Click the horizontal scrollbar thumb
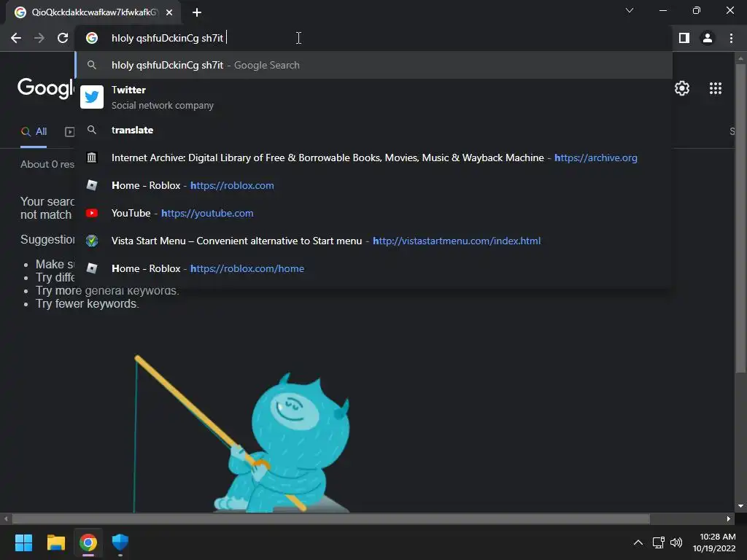 [x=331, y=518]
